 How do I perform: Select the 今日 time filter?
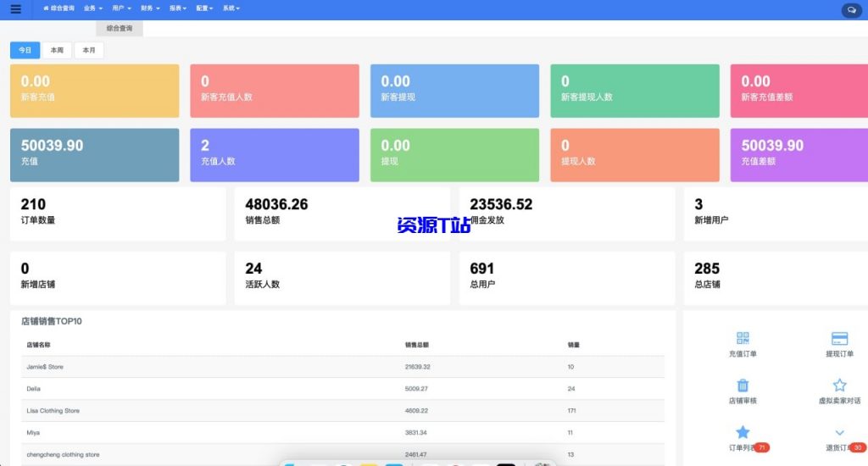[x=25, y=50]
